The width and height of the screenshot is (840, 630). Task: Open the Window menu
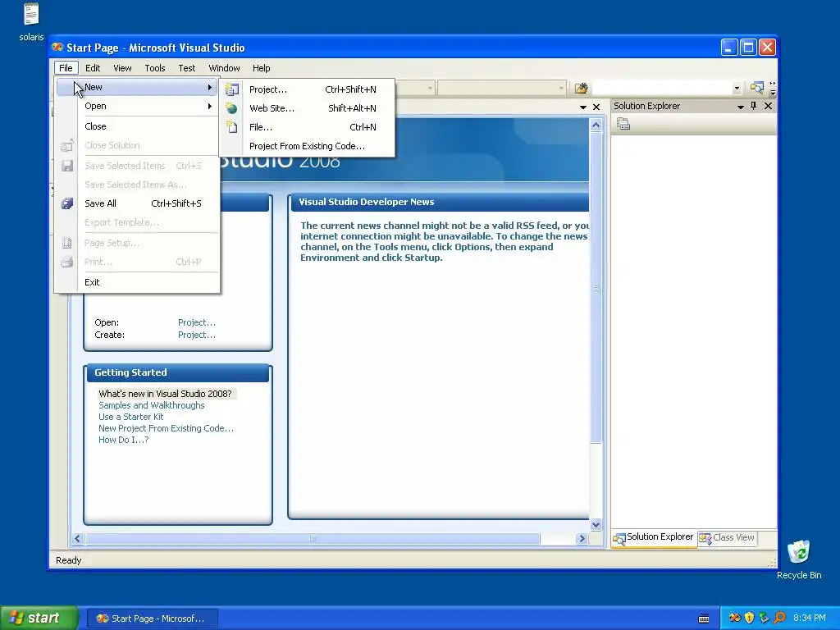pyautogui.click(x=224, y=68)
